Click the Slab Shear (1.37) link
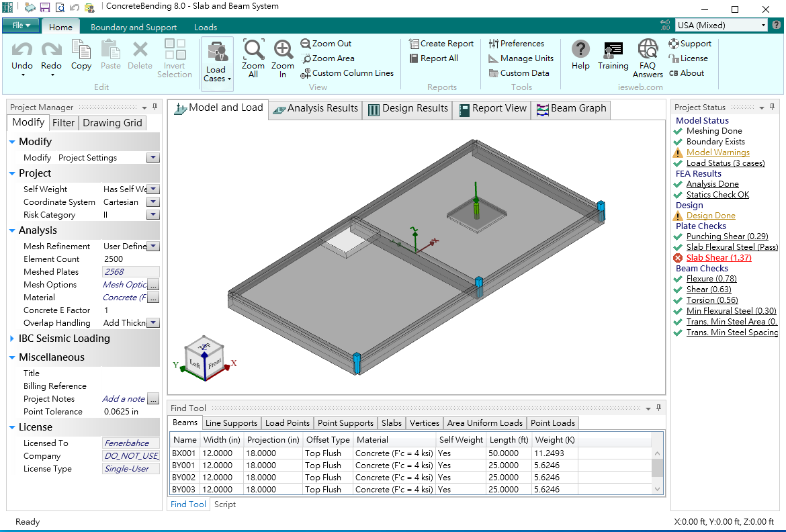Screen dimensions: 786x532 coord(719,258)
